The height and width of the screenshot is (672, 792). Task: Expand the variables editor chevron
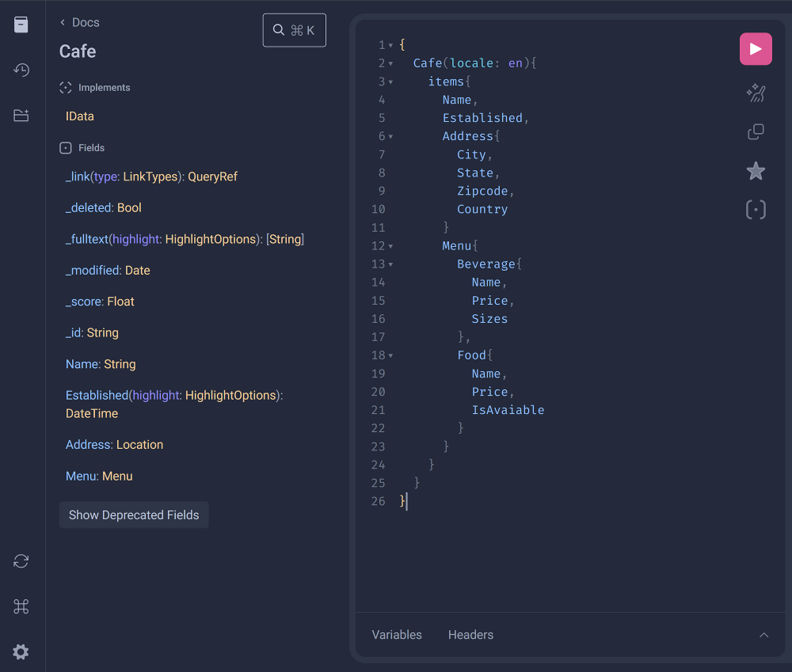click(763, 635)
